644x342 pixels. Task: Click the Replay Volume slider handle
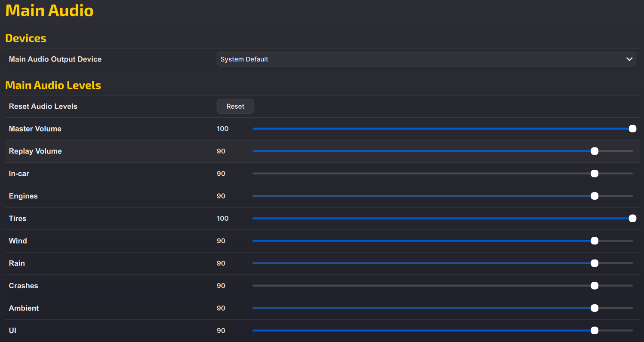pyautogui.click(x=595, y=151)
